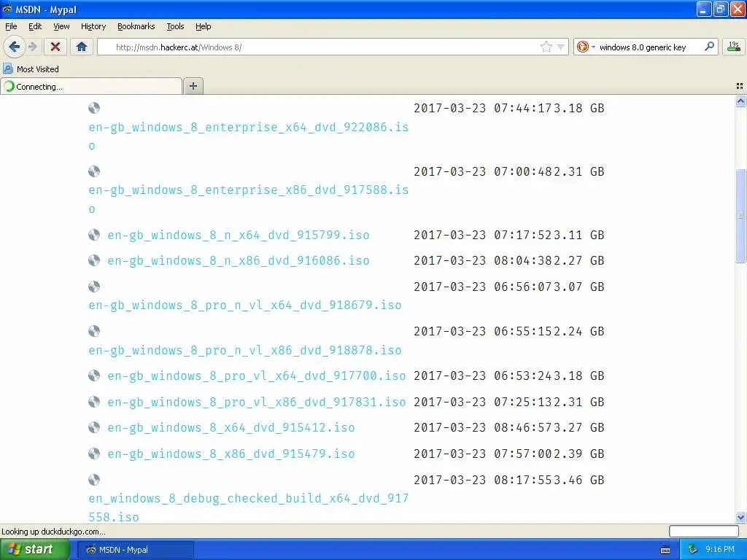Image resolution: width=747 pixels, height=560 pixels.
Task: Click the status bar progress box
Action: 704,531
